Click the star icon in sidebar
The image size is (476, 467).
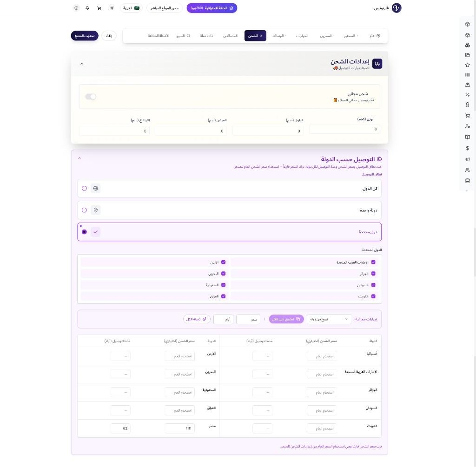click(x=467, y=65)
